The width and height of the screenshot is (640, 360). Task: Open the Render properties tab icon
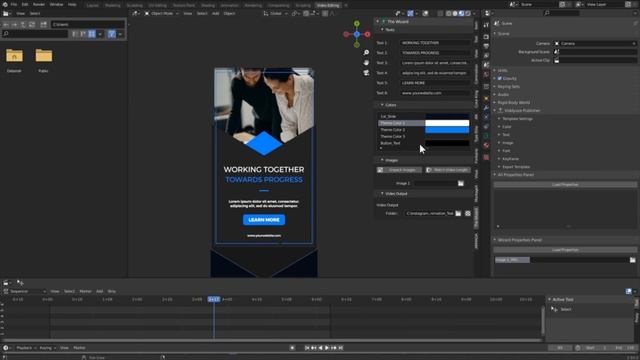click(x=486, y=37)
